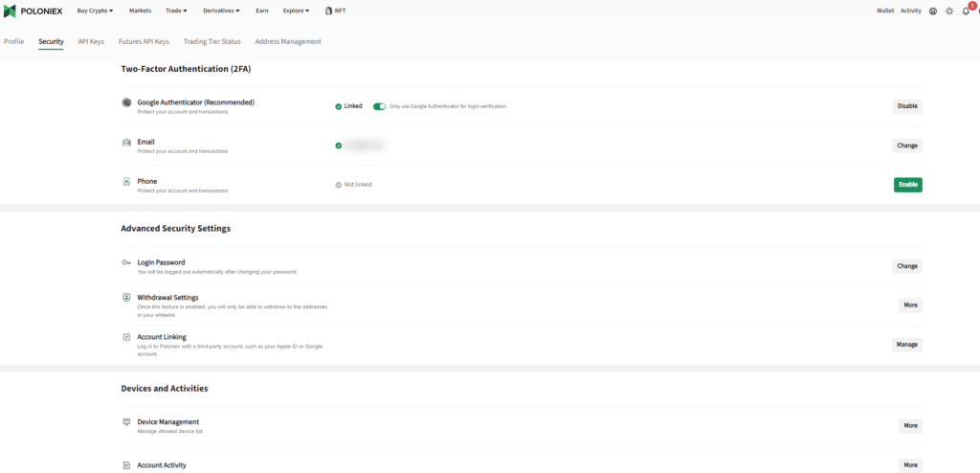Open the Activity link

click(x=911, y=11)
